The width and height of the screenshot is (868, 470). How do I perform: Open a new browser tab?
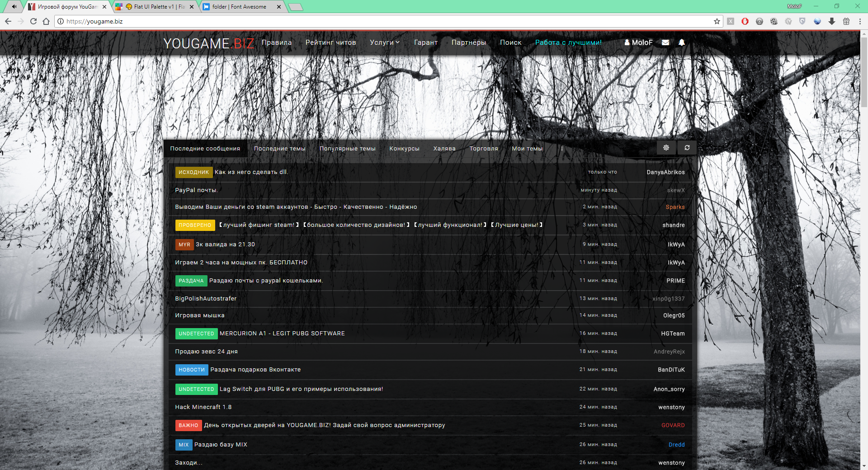click(295, 7)
